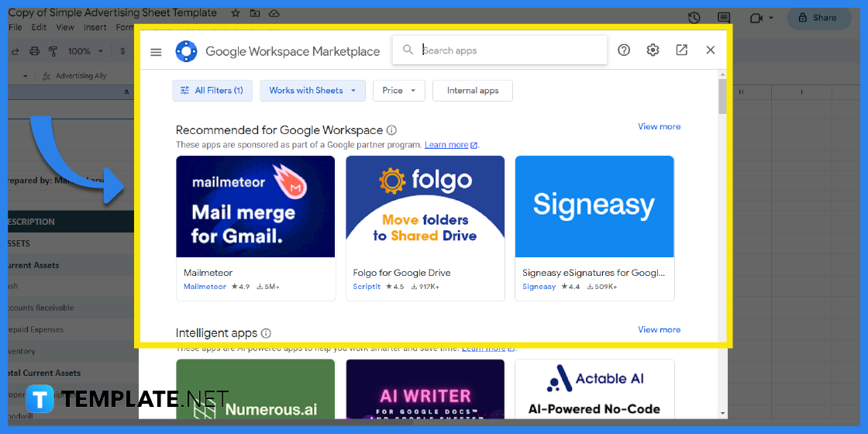Image resolution: width=868 pixels, height=434 pixels.
Task: Click the Move to folder icon in Sheets
Action: point(255,13)
